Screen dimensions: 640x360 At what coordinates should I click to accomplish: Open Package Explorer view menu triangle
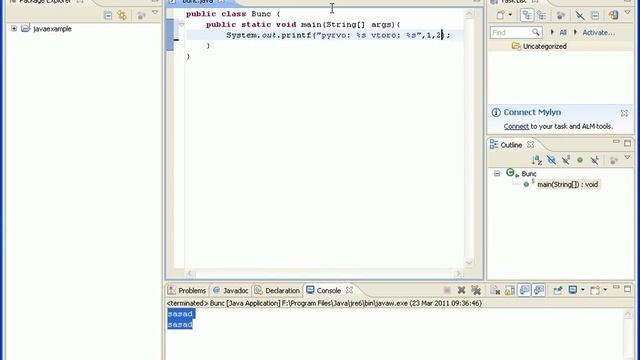pyautogui.click(x=155, y=13)
